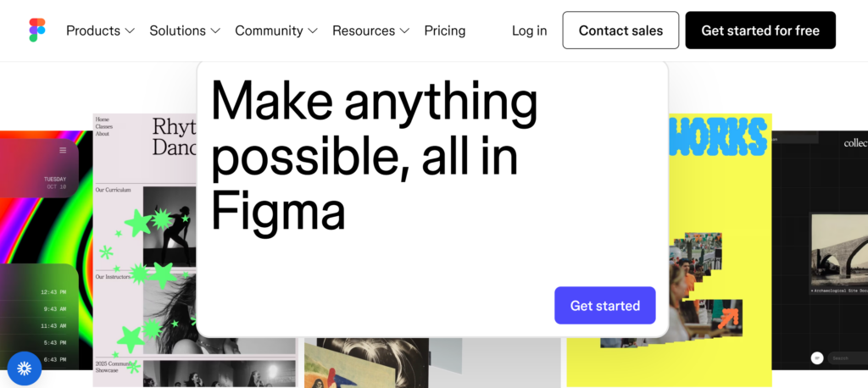Click the Log in link
The width and height of the screenshot is (868, 388).
click(529, 30)
